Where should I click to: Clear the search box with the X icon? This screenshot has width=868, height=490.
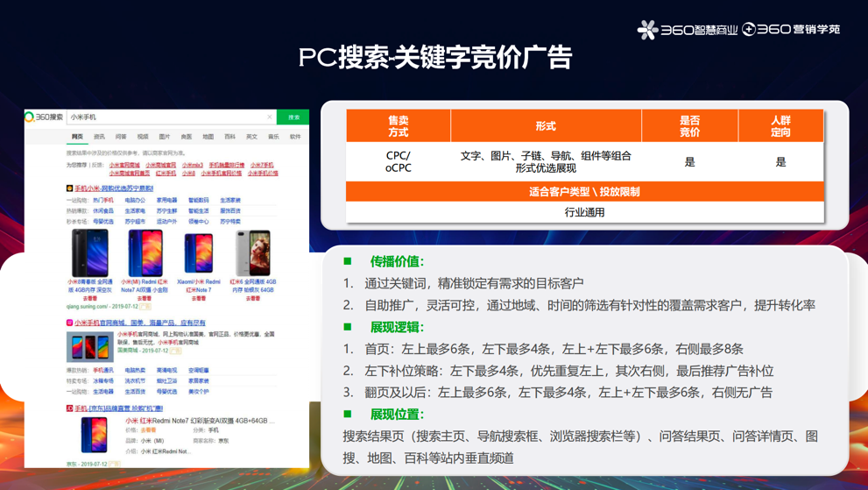coord(270,117)
